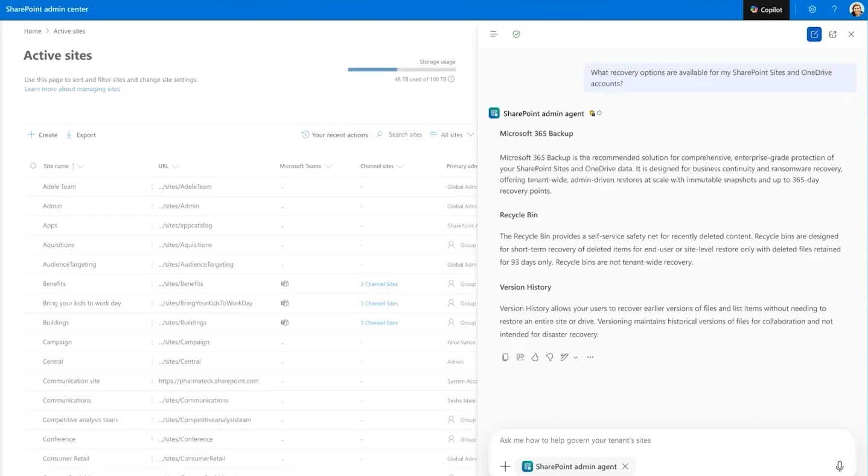
Task: Open the Teams icon in Benefits row
Action: [284, 284]
